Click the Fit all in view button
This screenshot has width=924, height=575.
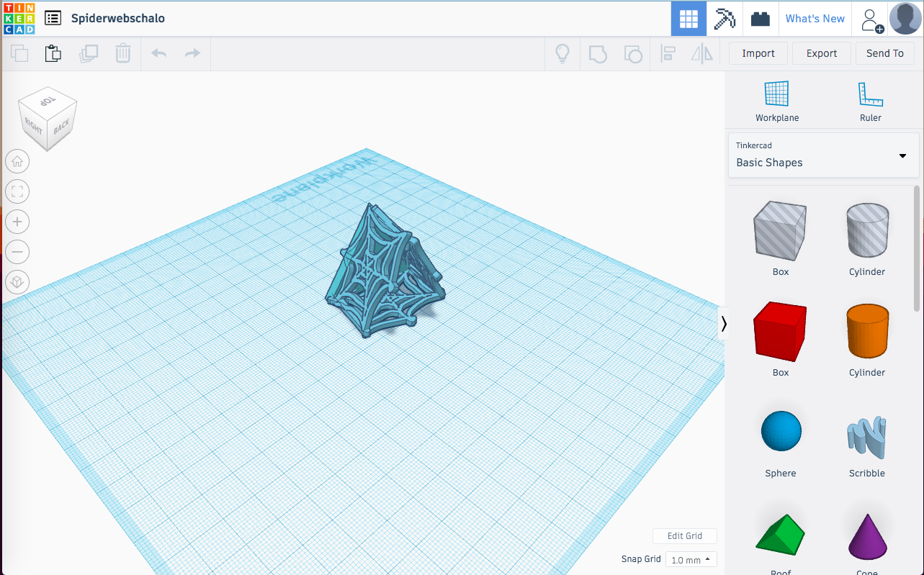(x=17, y=191)
